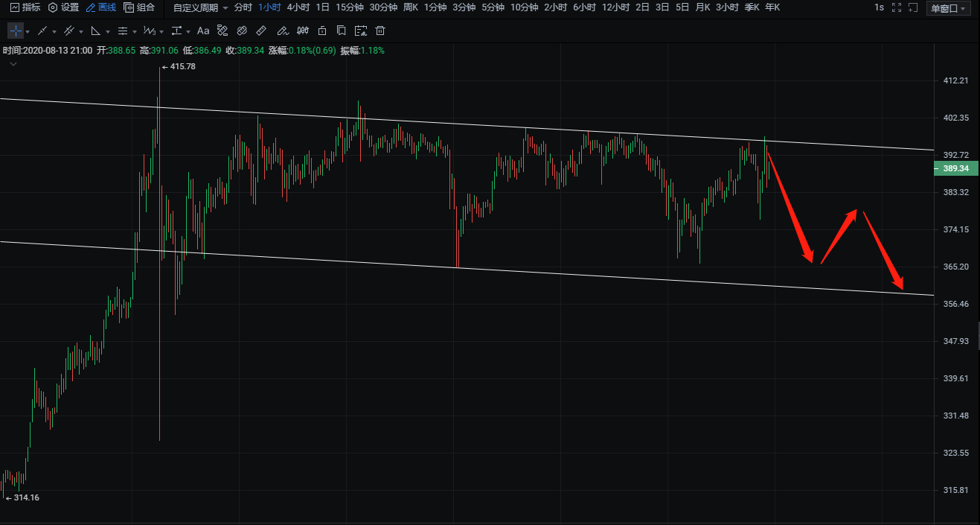The image size is (980, 525).
Task: Click the fullscreen icon
Action: coord(896,7)
